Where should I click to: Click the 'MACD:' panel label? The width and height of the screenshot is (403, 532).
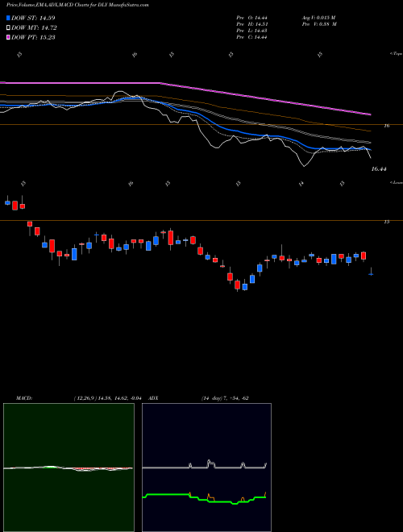coord(23,398)
